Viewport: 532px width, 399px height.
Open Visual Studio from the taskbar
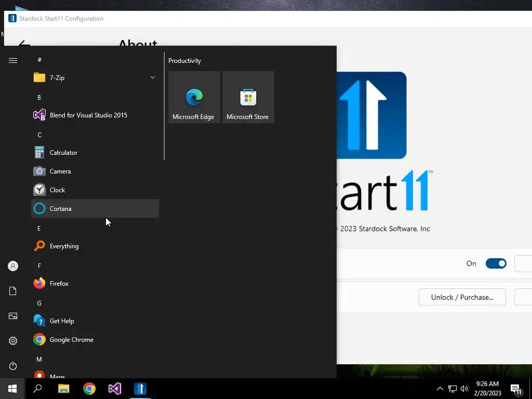pyautogui.click(x=115, y=389)
